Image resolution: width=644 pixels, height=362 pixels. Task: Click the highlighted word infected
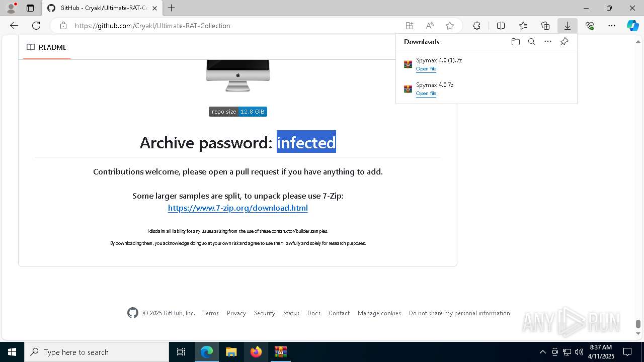(x=306, y=142)
